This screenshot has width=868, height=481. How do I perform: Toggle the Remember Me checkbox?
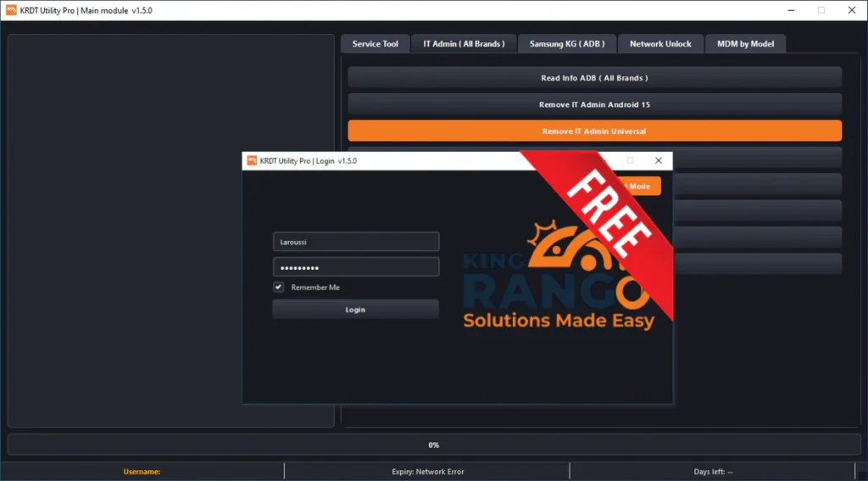pyautogui.click(x=279, y=288)
